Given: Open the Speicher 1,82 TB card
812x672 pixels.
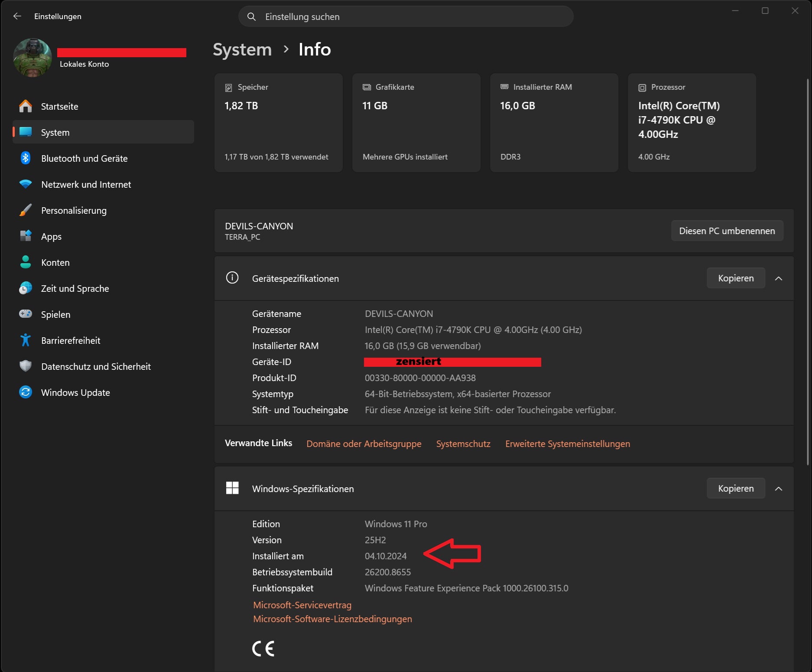Looking at the screenshot, I should click(x=279, y=123).
